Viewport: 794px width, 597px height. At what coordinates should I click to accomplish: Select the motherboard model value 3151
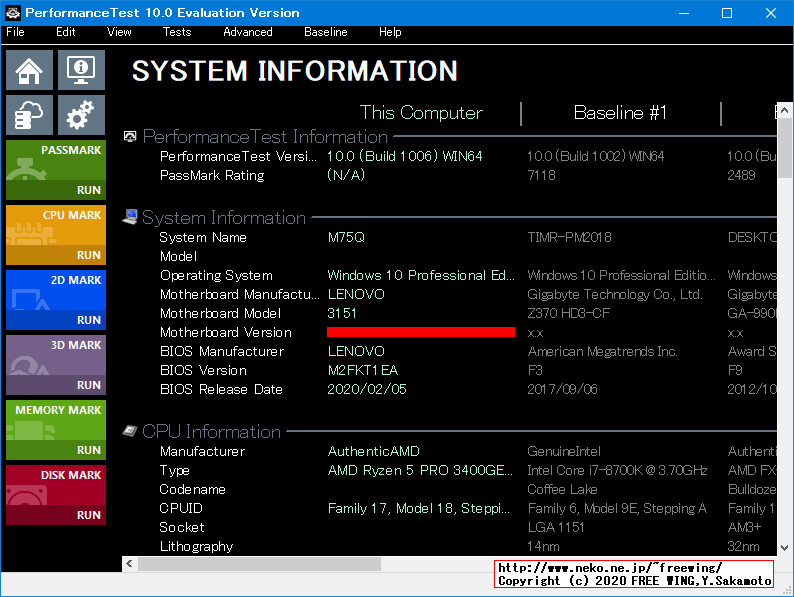[342, 313]
